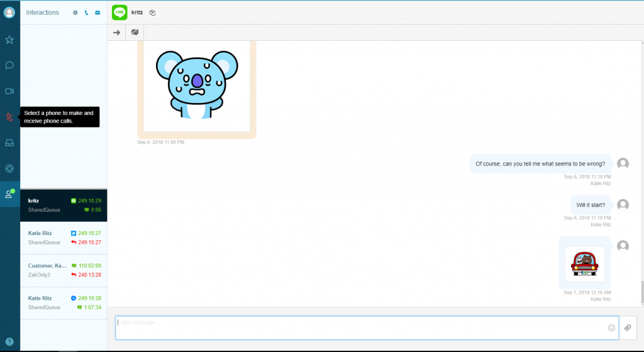Click the chat scrollbar thumb
Viewport: 644px width, 352px height.
click(642, 292)
